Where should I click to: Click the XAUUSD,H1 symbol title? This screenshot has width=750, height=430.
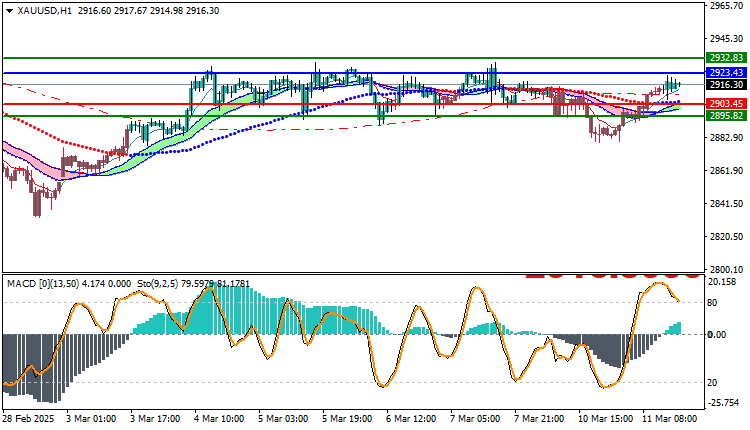(x=44, y=11)
